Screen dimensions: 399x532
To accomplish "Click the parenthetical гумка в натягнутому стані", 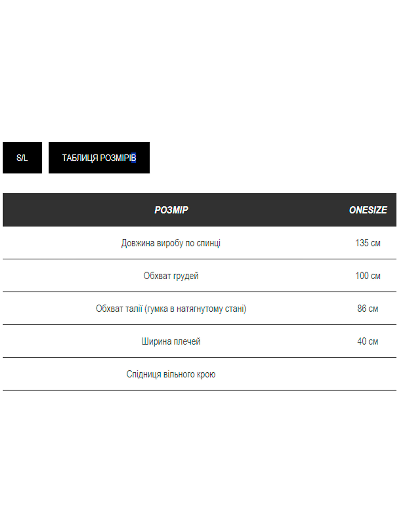I will (195, 309).
